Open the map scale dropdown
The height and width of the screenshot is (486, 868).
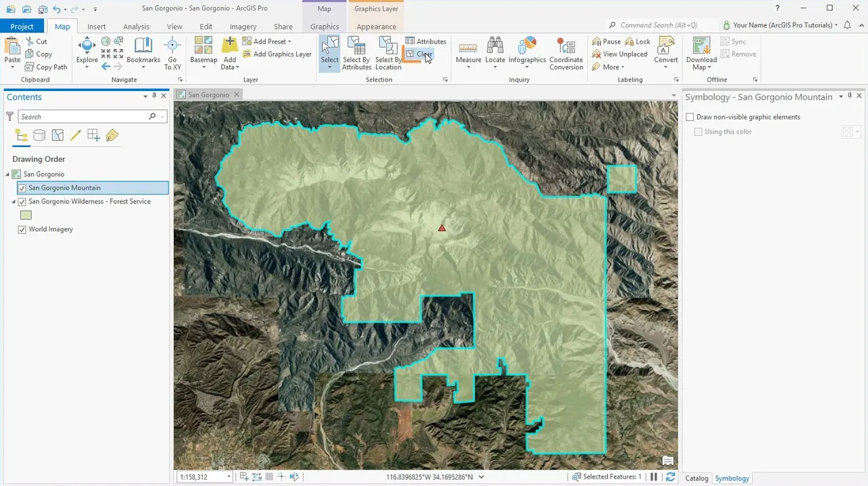click(x=228, y=477)
